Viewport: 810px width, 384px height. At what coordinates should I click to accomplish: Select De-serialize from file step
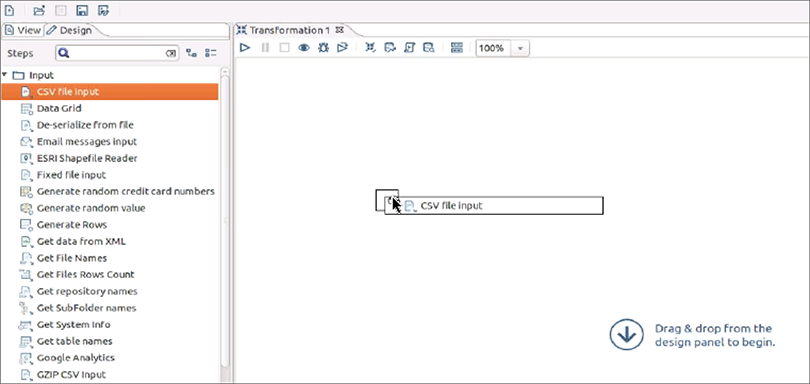[x=85, y=125]
